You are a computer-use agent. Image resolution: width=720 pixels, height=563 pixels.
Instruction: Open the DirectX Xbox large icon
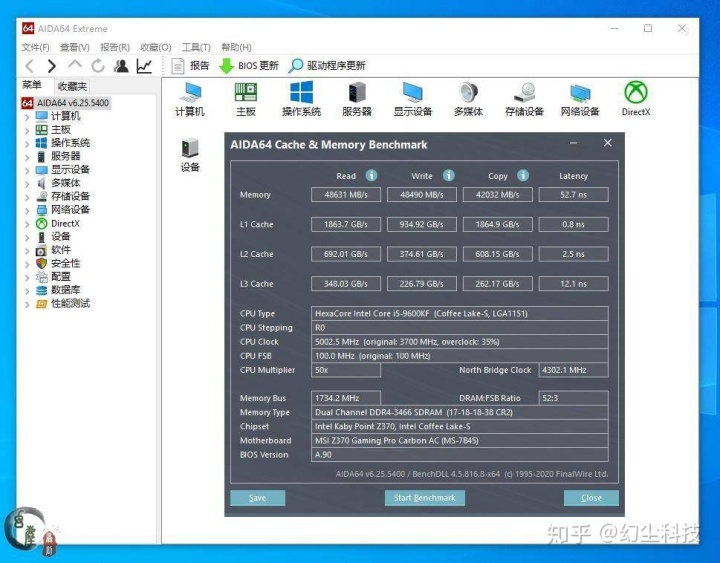click(x=636, y=99)
